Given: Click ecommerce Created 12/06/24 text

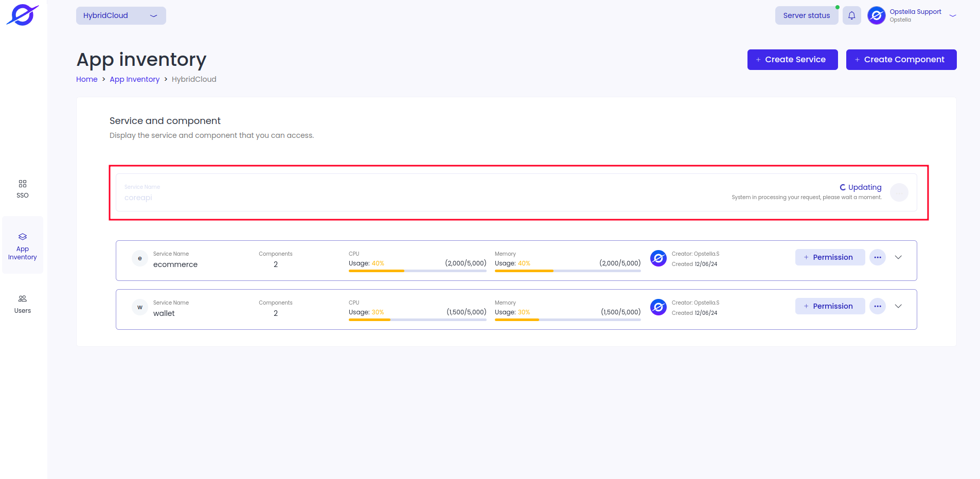Looking at the screenshot, I should click(694, 264).
